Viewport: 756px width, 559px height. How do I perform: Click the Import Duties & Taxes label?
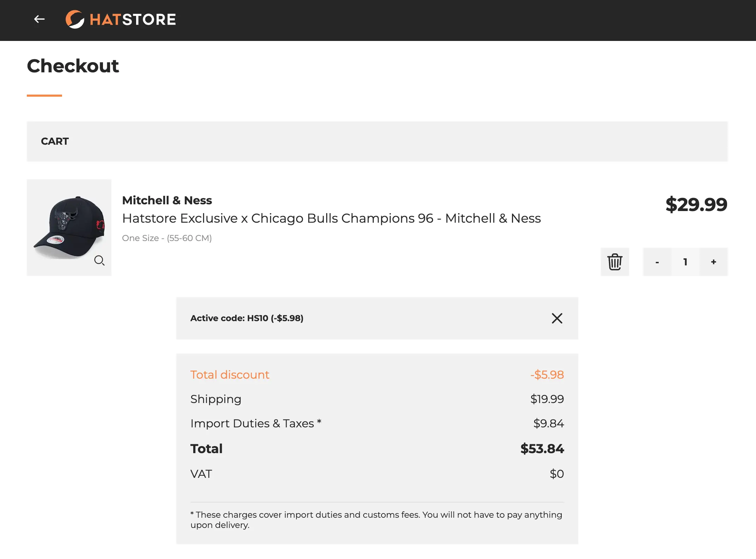point(256,423)
